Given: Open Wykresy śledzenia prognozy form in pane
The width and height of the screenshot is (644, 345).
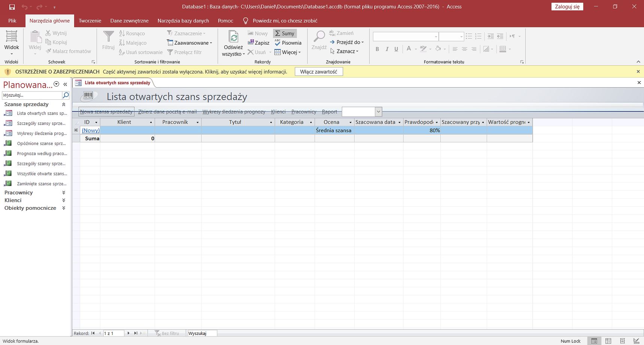Looking at the screenshot, I should [35, 133].
